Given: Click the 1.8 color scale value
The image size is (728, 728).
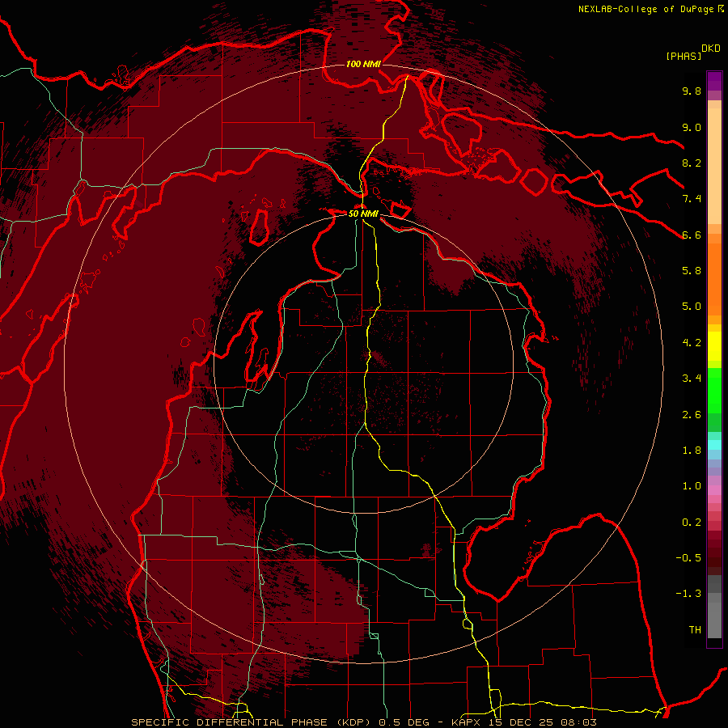Looking at the screenshot, I should pyautogui.click(x=692, y=450).
